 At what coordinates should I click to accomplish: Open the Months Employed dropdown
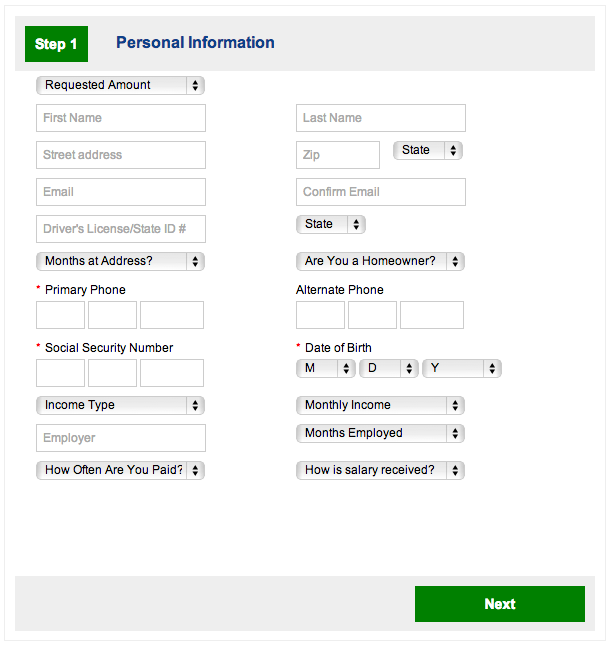381,434
